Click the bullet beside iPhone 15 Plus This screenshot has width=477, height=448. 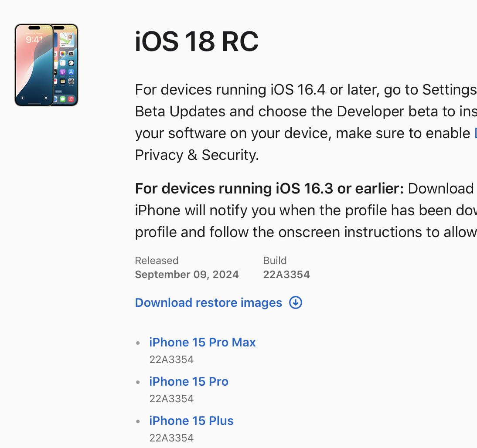point(138,421)
